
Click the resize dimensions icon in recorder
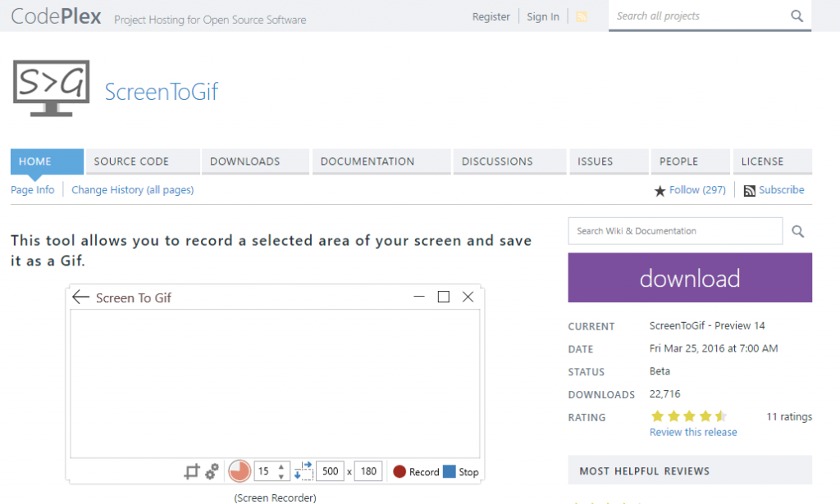click(304, 471)
